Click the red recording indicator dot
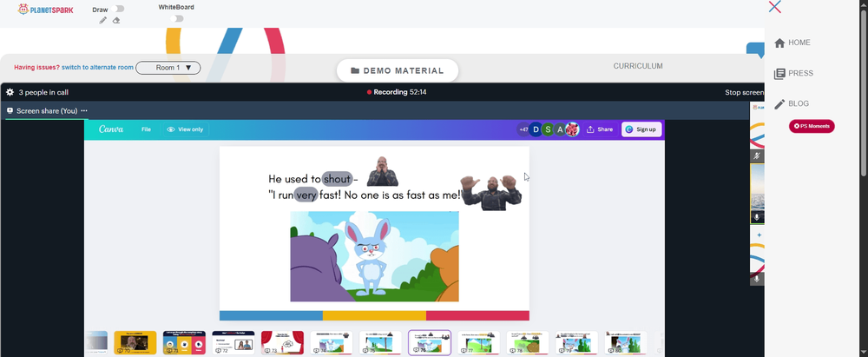Viewport: 868px width, 357px height. tap(369, 93)
